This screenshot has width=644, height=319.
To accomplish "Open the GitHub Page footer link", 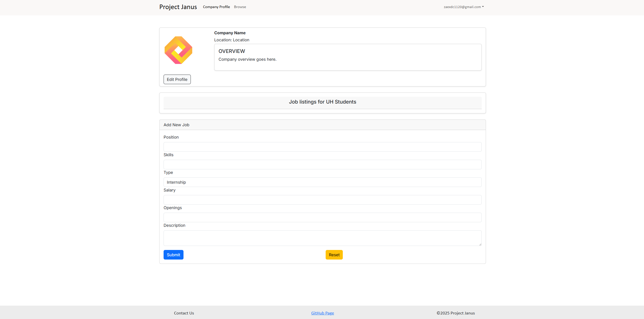I will (x=322, y=313).
